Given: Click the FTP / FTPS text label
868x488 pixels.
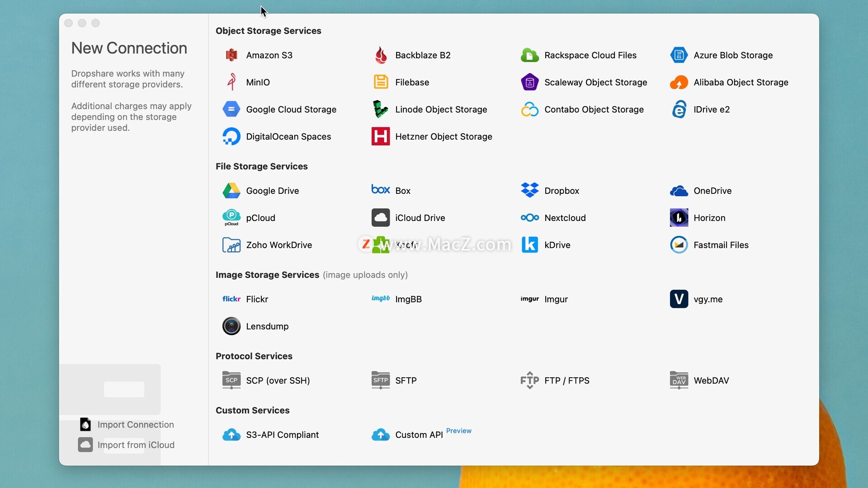Looking at the screenshot, I should [567, 380].
